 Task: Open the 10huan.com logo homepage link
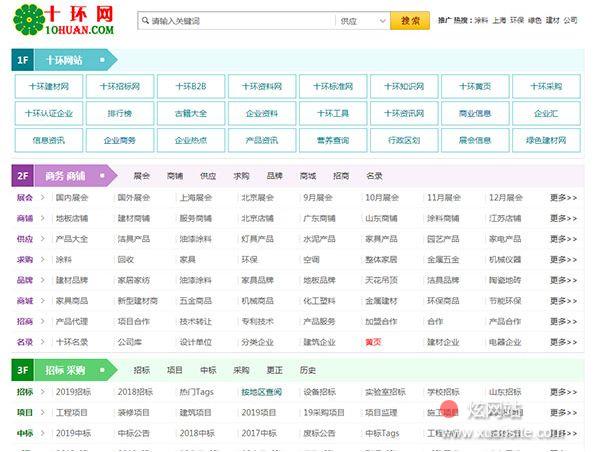64,20
